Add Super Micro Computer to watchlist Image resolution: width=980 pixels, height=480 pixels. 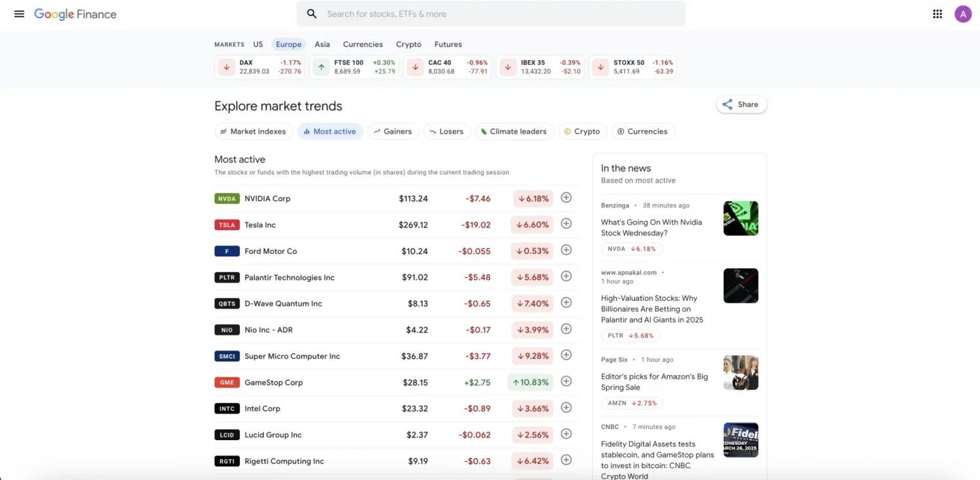coord(566,355)
